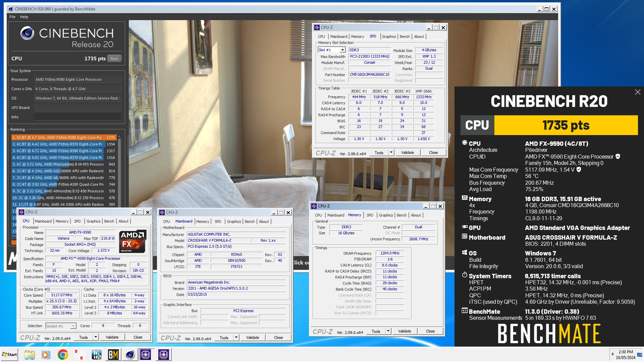Click the verified badge by Max Core Frequency

tap(579, 170)
